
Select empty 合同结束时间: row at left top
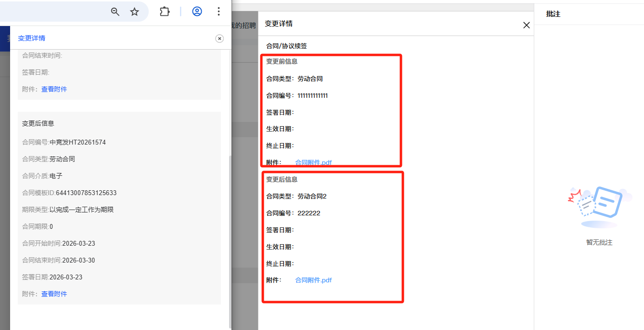(x=42, y=55)
